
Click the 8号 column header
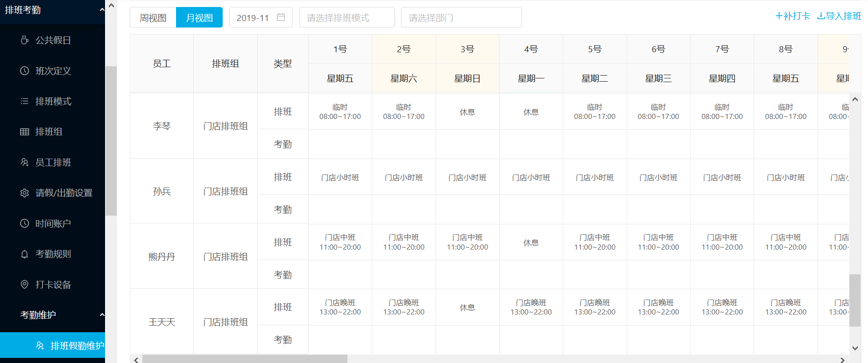pos(786,49)
